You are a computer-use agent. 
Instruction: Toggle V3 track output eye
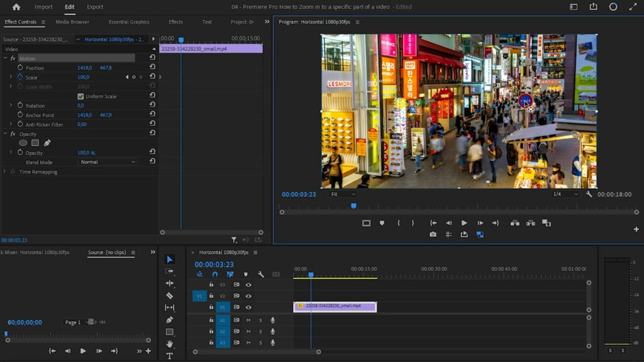[248, 285]
